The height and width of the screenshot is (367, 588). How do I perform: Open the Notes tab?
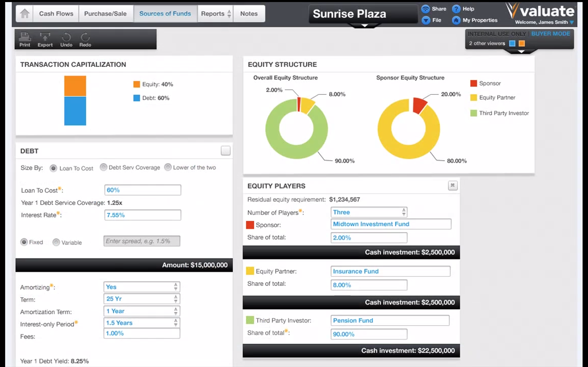click(x=249, y=14)
